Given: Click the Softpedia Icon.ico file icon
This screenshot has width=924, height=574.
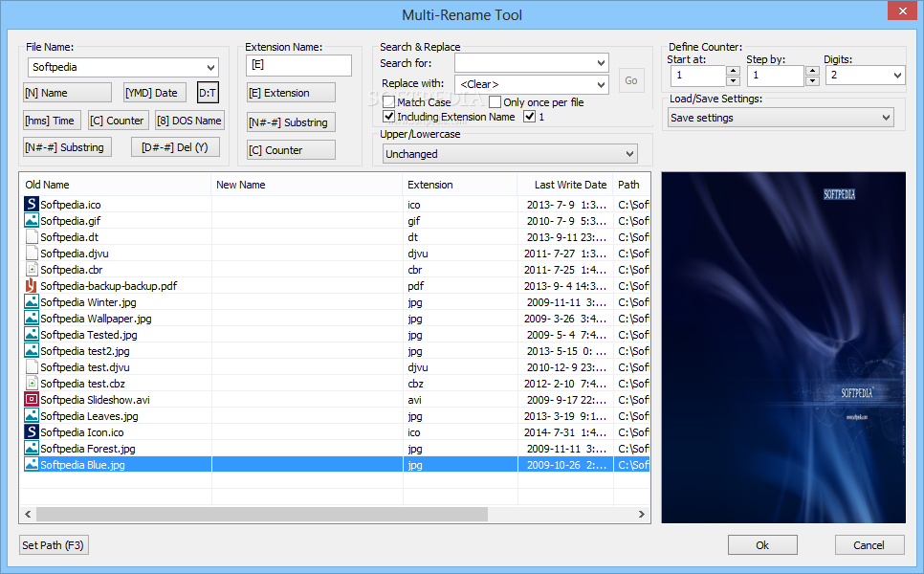Looking at the screenshot, I should click(x=32, y=432).
